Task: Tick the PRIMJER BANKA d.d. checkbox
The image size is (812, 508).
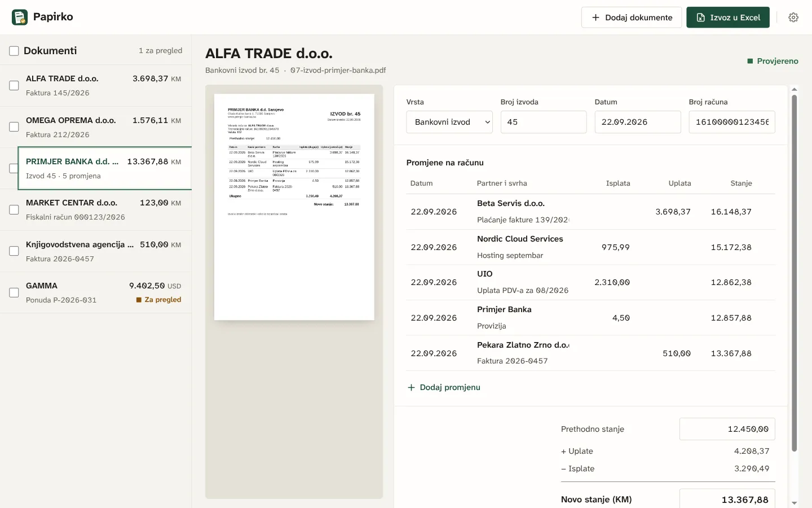Action: point(14,168)
